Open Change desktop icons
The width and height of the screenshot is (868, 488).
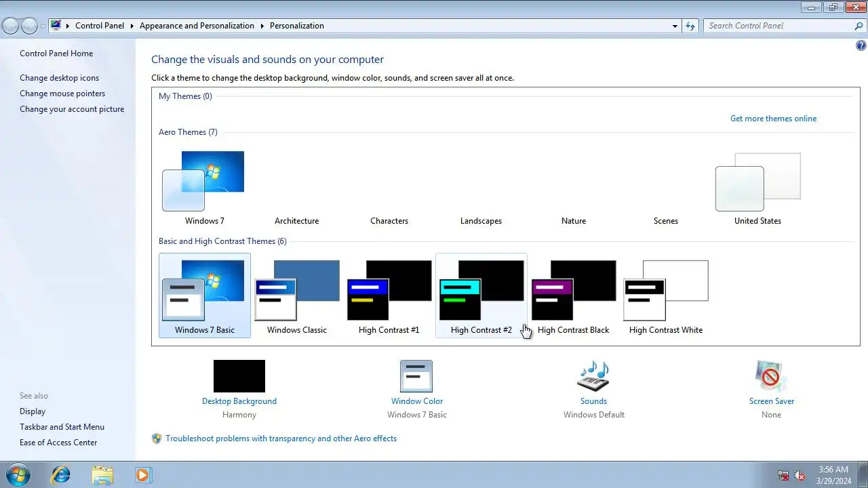(59, 78)
